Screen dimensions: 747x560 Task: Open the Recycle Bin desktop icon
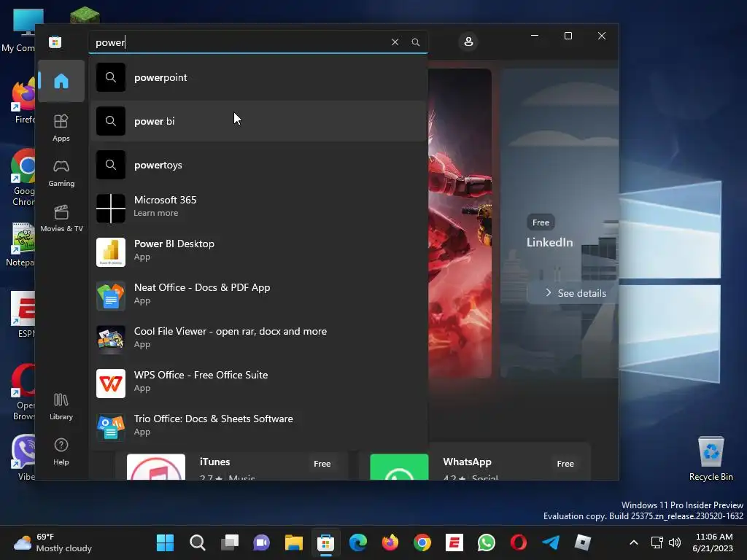[x=711, y=459]
